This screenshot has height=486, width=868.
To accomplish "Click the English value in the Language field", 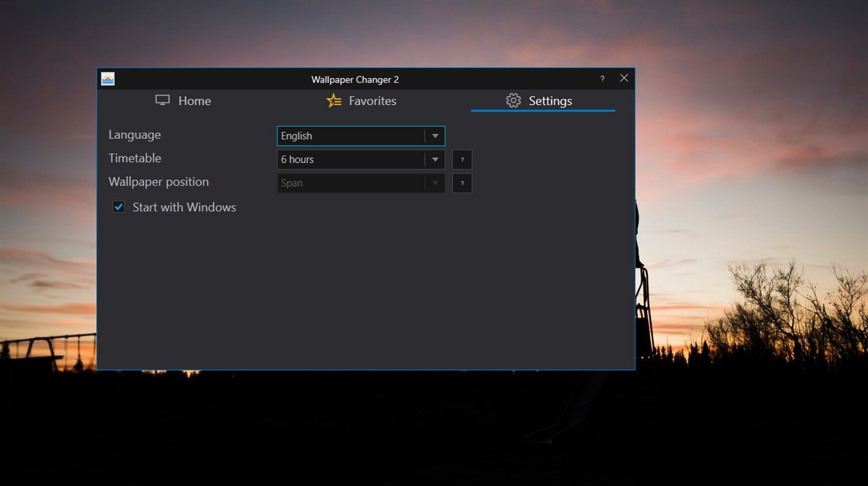I will tap(297, 136).
